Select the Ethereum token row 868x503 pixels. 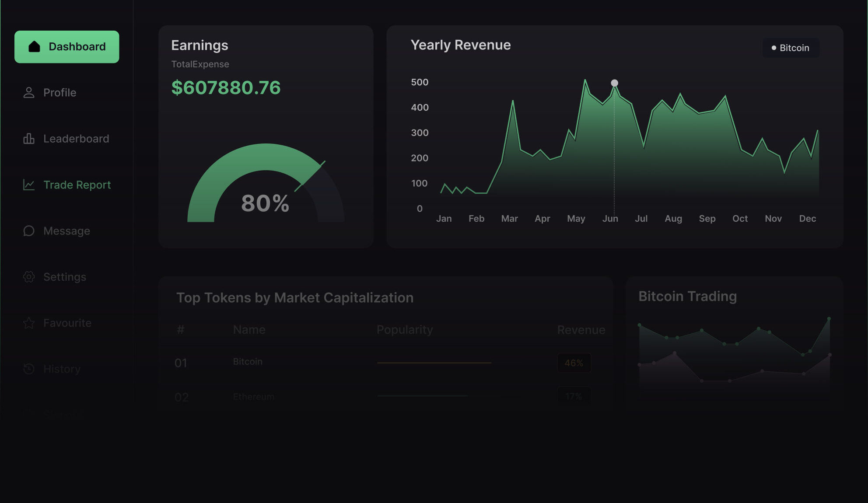click(254, 397)
